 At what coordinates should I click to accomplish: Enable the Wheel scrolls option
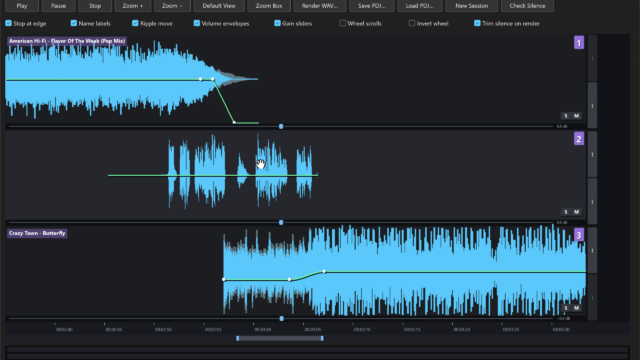click(342, 23)
